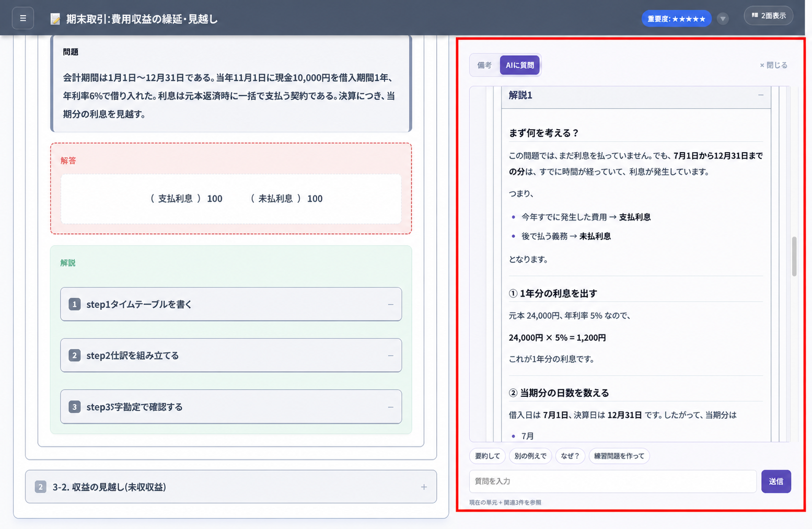812x529 pixels.
Task: Click the 要約して suggestion chip
Action: 487,456
